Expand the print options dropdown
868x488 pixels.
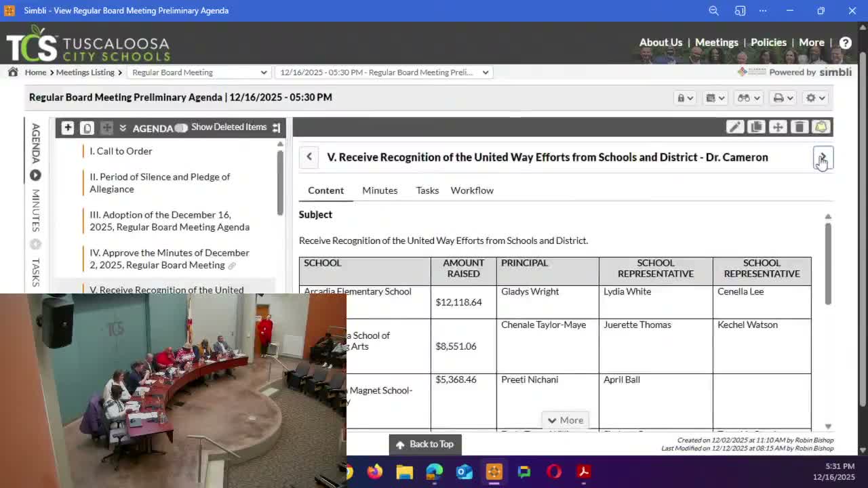(x=783, y=98)
